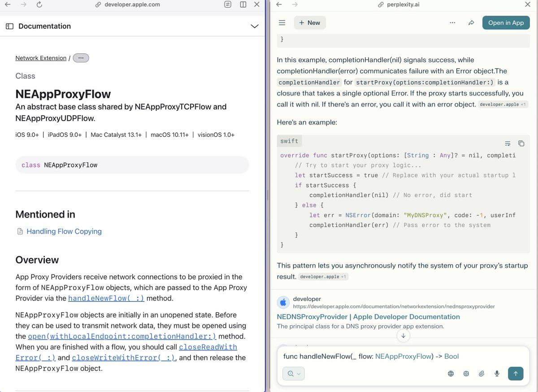
Task: Toggle the Documentation sidebar icon
Action: tap(9, 26)
